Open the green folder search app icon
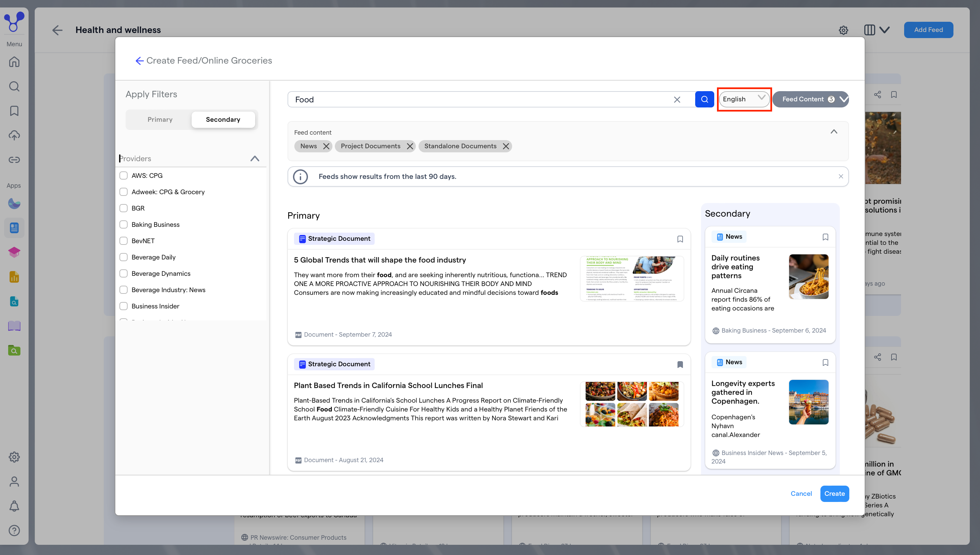Image resolution: width=980 pixels, height=555 pixels. [14, 350]
